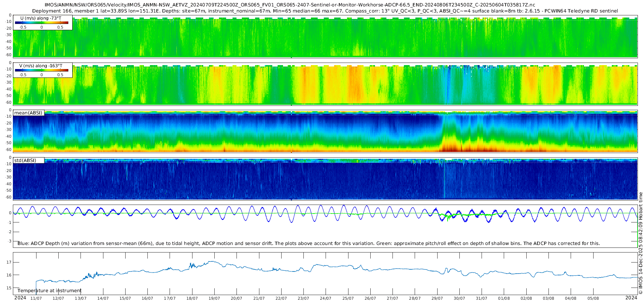The height and width of the screenshot is (304, 644).
Task: Click the 'U (m/s) along -73°T' label
Action: coord(41,18)
